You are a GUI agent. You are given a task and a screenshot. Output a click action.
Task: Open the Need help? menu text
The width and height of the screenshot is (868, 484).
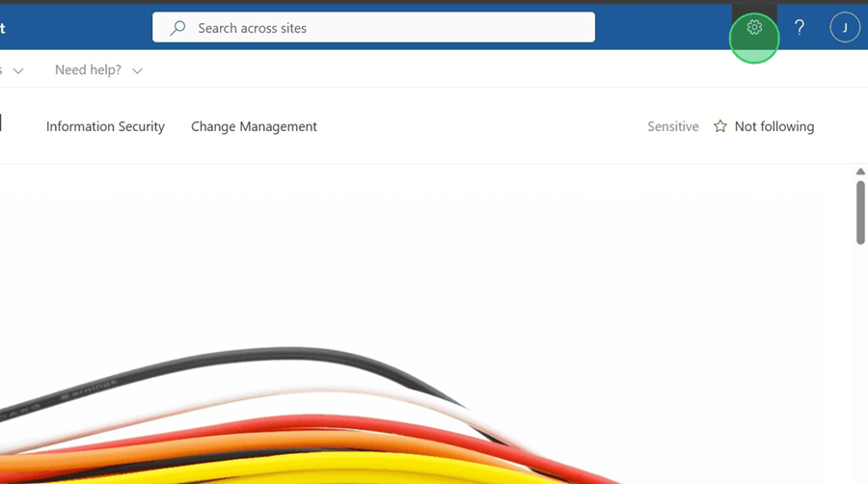(x=89, y=70)
